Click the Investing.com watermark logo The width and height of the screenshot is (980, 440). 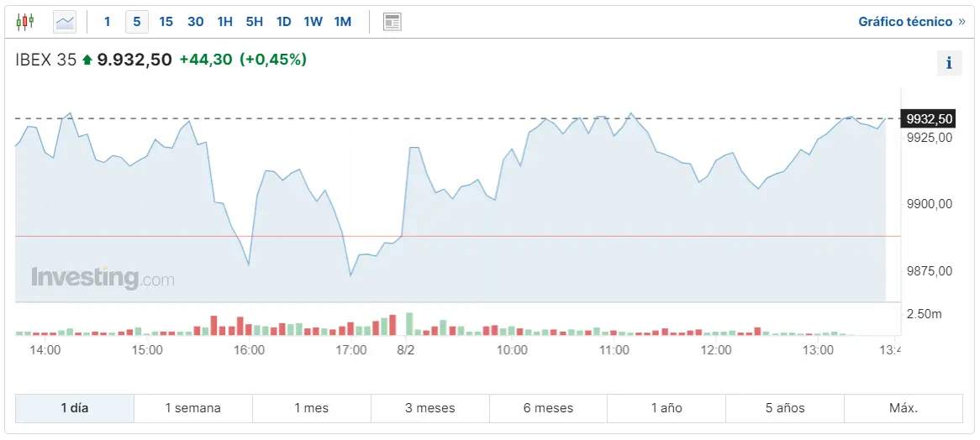(x=103, y=278)
